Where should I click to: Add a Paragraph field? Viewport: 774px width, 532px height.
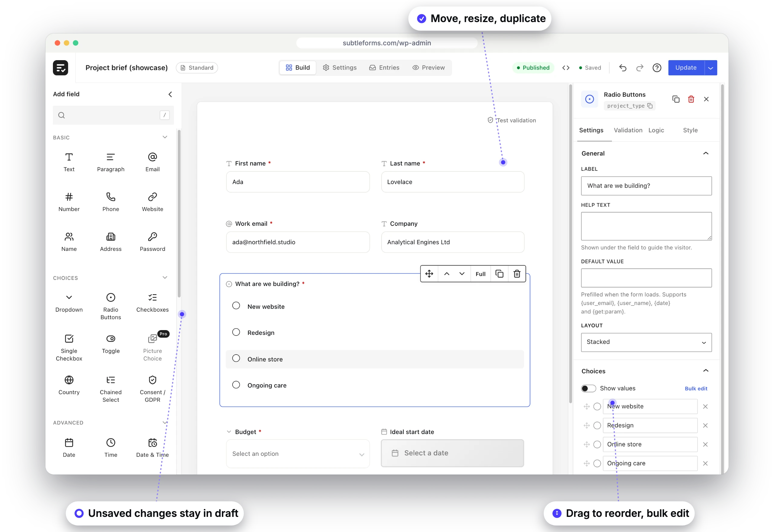click(x=111, y=162)
